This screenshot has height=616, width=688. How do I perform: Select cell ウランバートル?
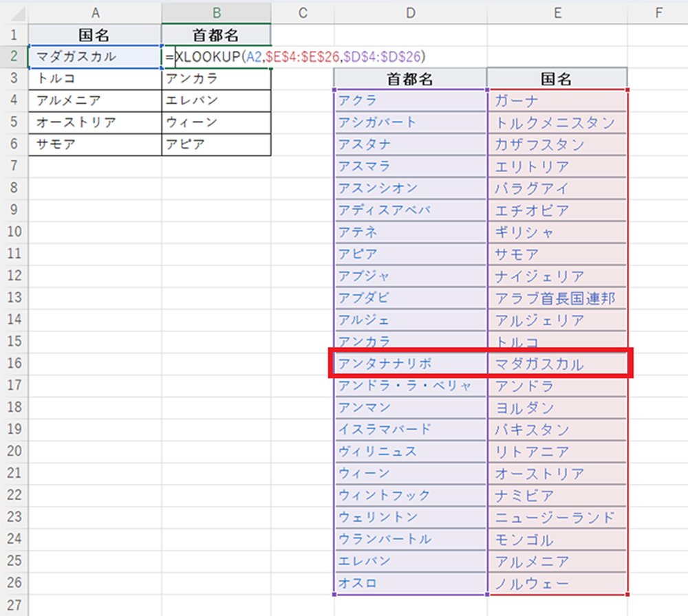(x=411, y=539)
